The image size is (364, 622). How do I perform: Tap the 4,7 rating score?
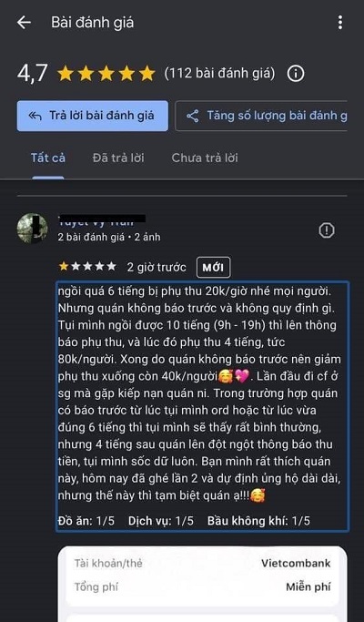click(33, 74)
